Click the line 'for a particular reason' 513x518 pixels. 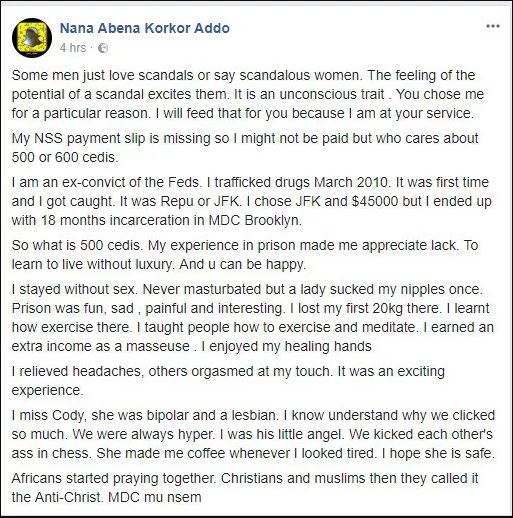click(x=242, y=113)
